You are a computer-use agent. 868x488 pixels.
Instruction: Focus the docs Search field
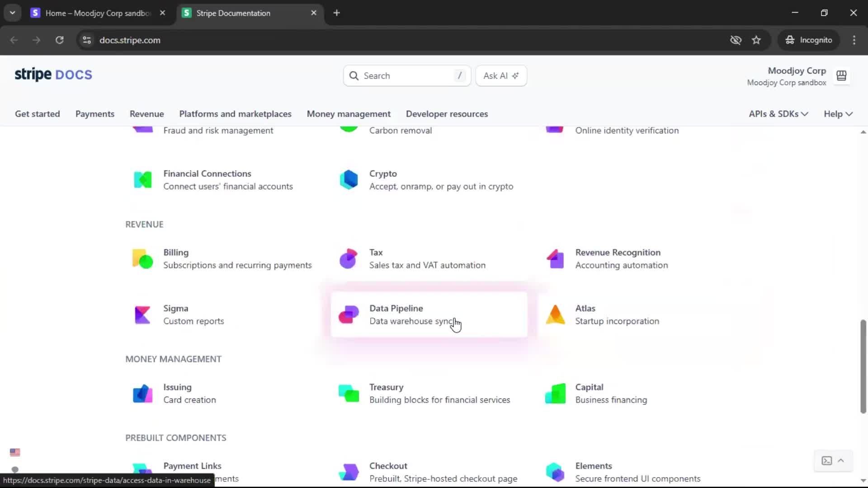[x=406, y=75]
